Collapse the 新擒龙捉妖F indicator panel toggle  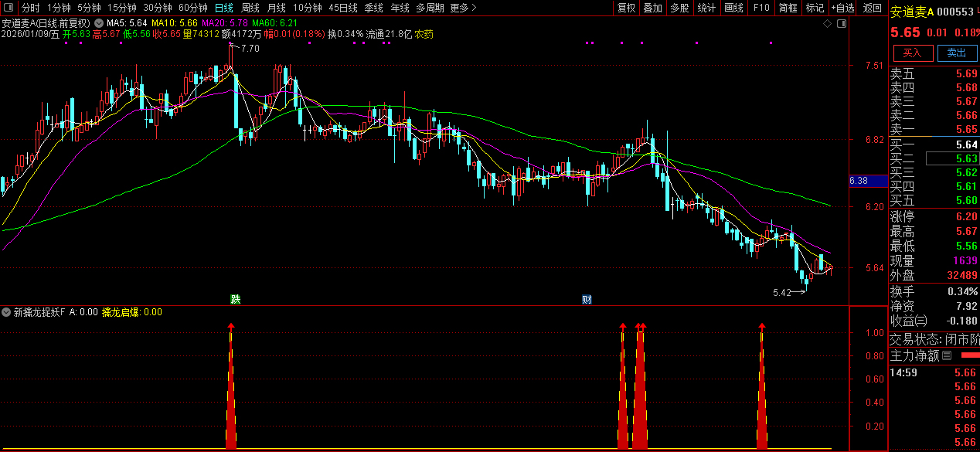(6, 312)
